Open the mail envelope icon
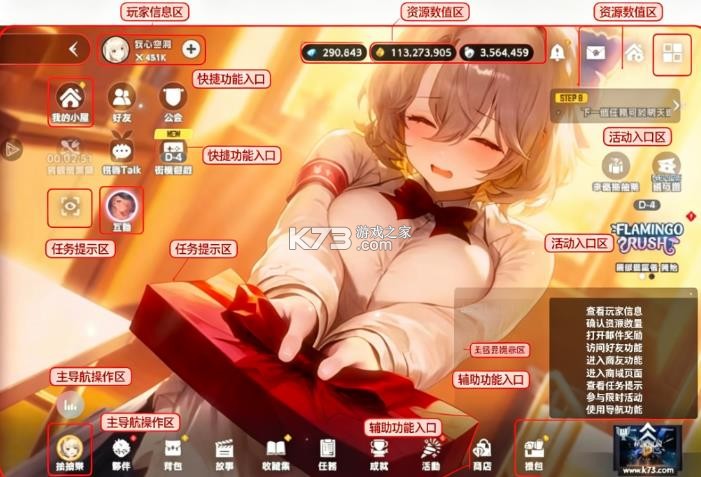This screenshot has height=477, width=701. [x=596, y=53]
